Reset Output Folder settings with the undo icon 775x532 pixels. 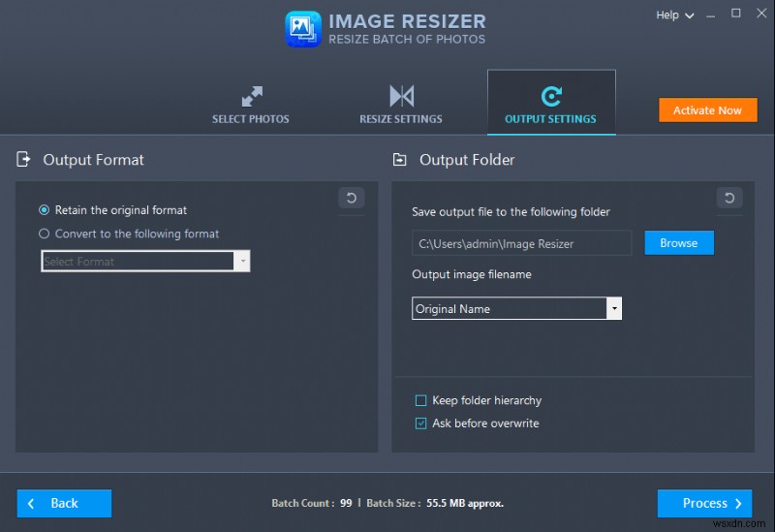click(729, 198)
